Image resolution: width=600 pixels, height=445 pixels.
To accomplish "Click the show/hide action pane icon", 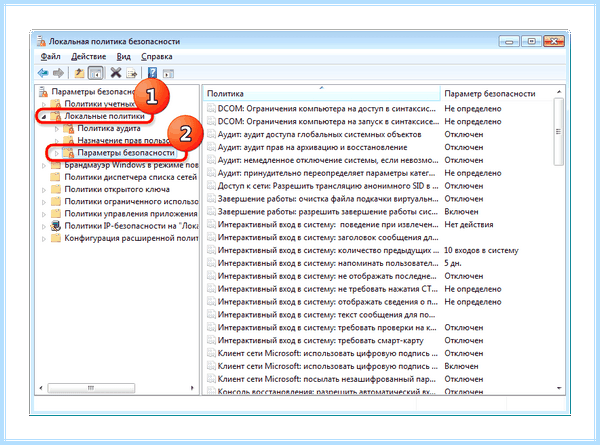I will coord(168,73).
